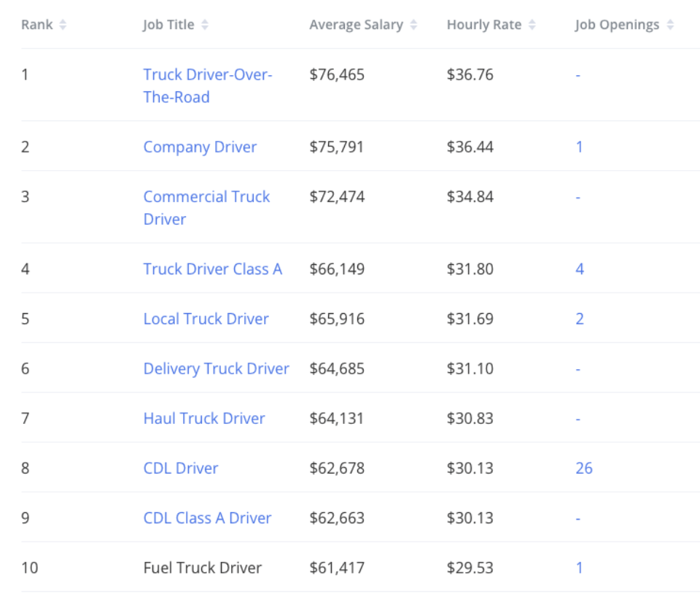Viewport: 700px width, 594px height.
Task: Open the CDL Class A Driver listing
Action: pyautogui.click(x=207, y=517)
